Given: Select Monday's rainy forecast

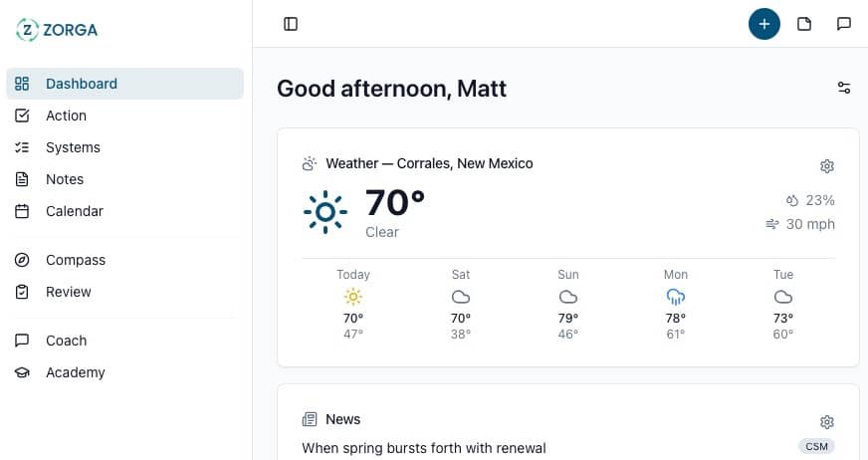Looking at the screenshot, I should 676,303.
